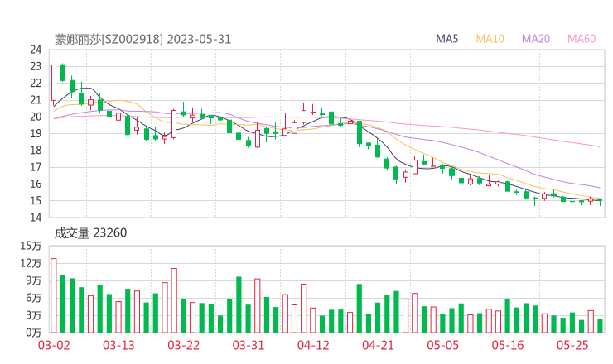Viewport: 613px width, 364px height.
Task: Click the price axis value 24
Action: (36, 50)
